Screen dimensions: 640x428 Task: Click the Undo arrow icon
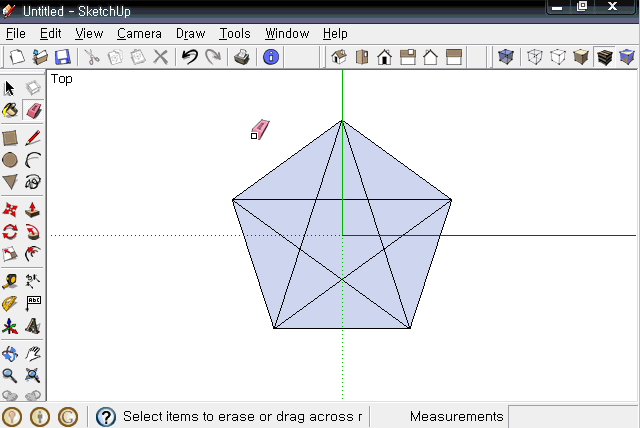190,57
